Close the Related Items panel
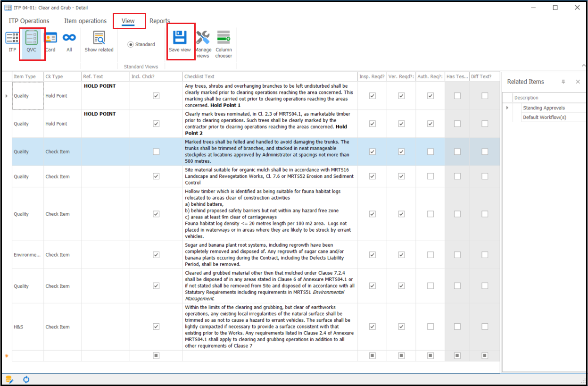The width and height of the screenshot is (588, 386). (x=578, y=82)
